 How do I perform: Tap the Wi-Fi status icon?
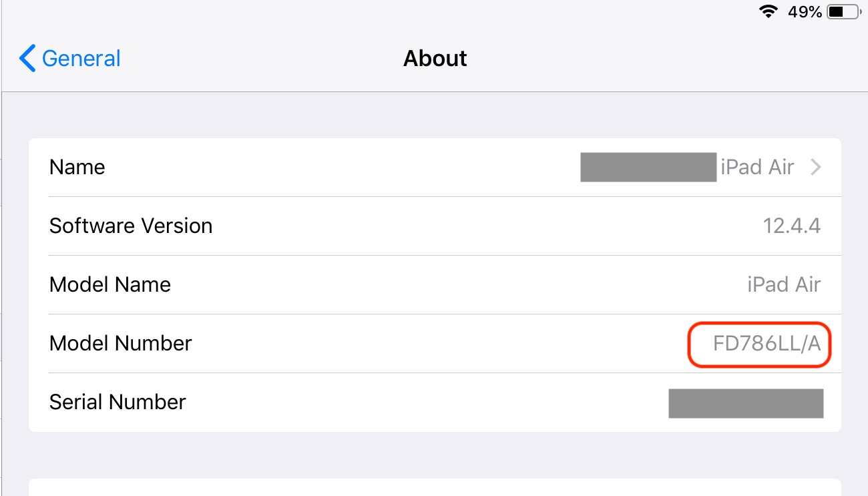click(x=769, y=11)
